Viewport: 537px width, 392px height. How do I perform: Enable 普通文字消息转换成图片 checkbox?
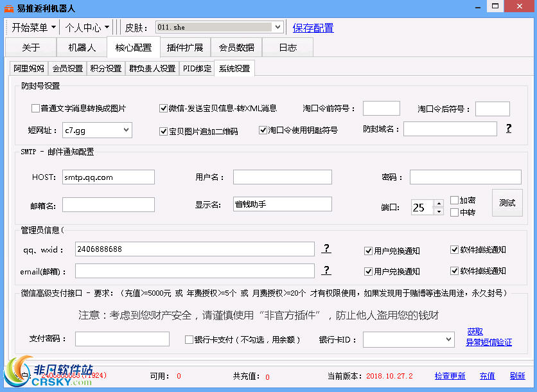35,108
